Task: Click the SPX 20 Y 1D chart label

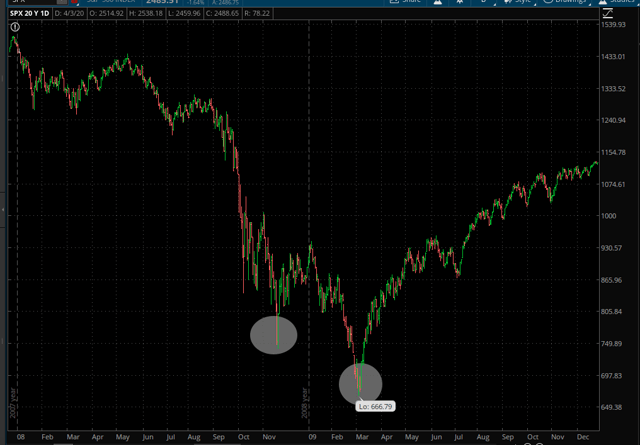Action: click(29, 13)
